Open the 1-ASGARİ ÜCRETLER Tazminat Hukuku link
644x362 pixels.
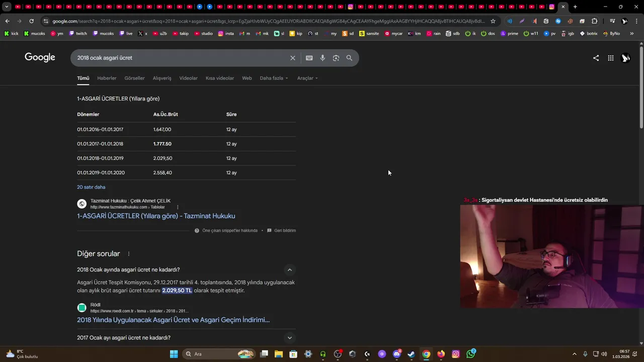[x=156, y=216]
